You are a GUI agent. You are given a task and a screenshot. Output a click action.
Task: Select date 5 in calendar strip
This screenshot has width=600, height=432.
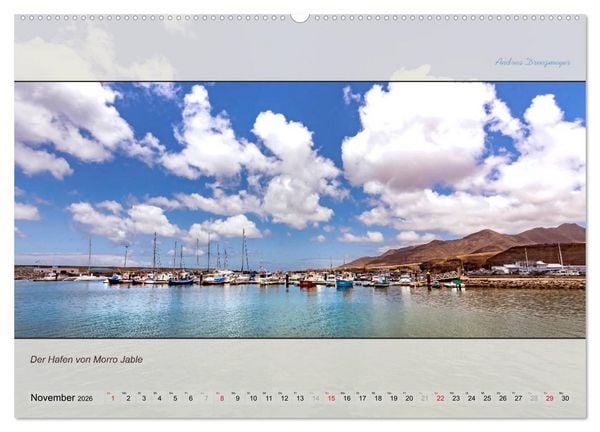tap(175, 398)
